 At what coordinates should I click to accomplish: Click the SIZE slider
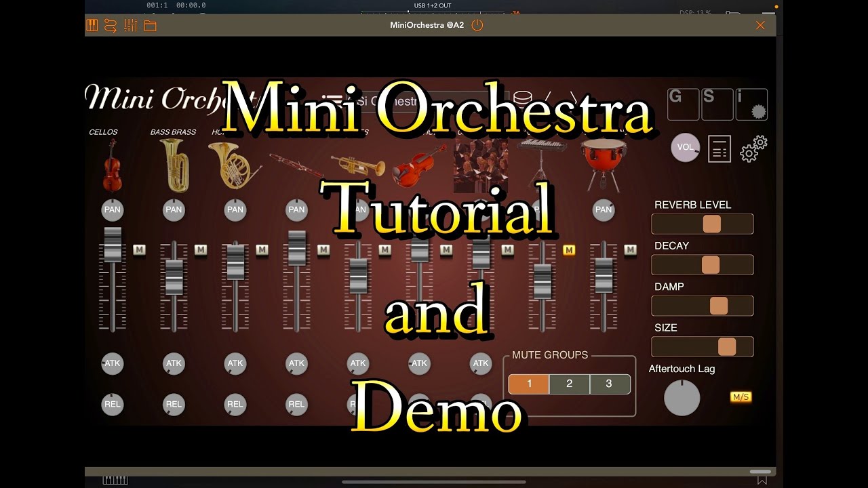coord(703,347)
